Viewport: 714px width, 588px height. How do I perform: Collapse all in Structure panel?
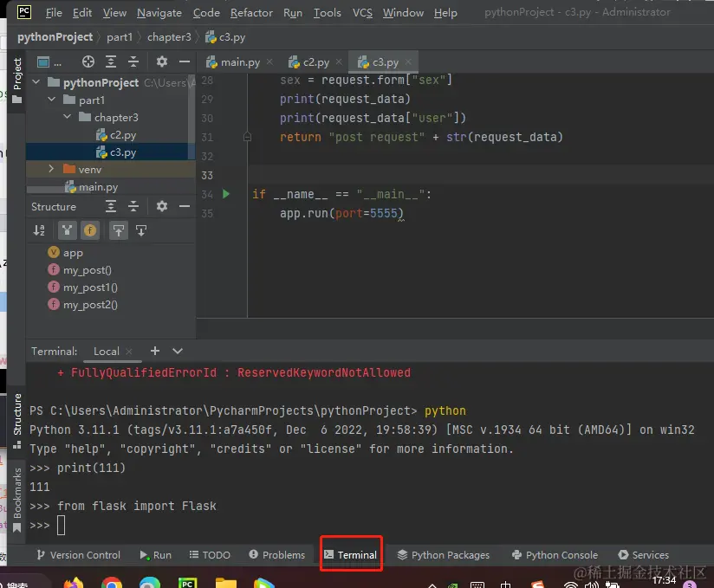click(x=133, y=206)
